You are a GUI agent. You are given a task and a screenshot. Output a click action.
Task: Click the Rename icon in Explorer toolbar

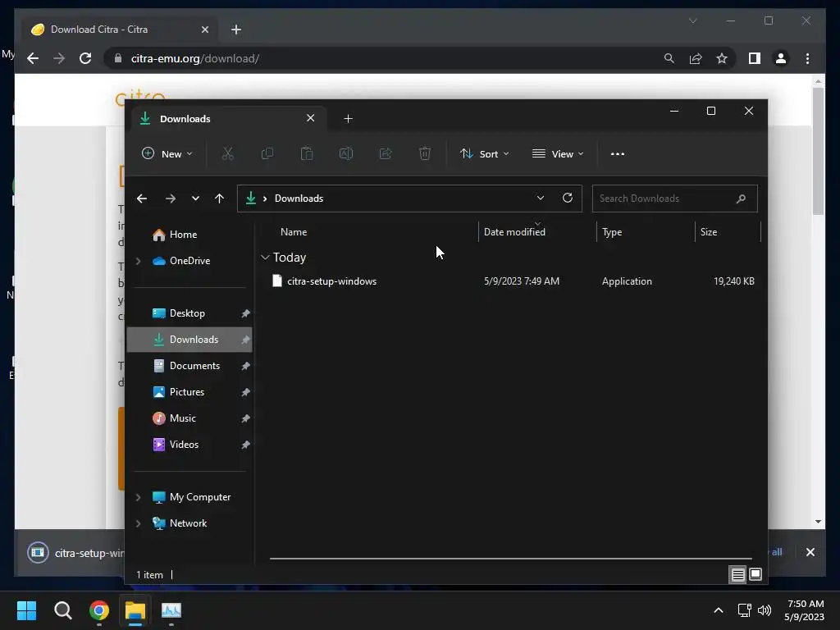(x=346, y=153)
